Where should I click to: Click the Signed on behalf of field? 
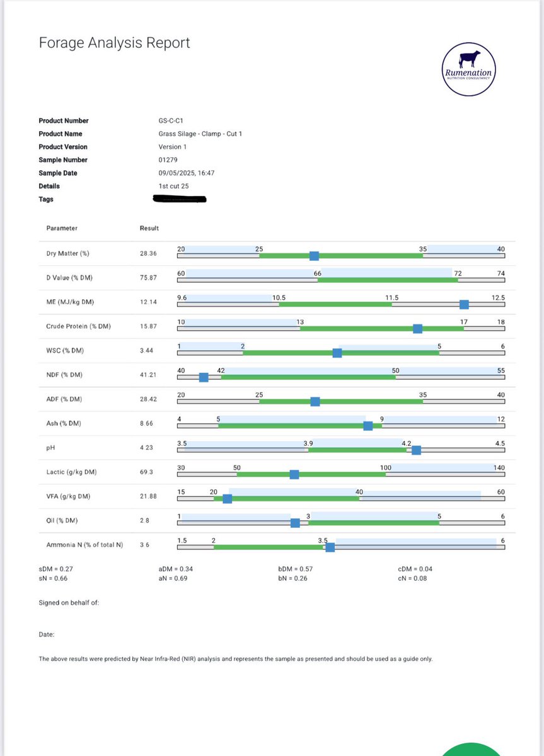coord(69,603)
